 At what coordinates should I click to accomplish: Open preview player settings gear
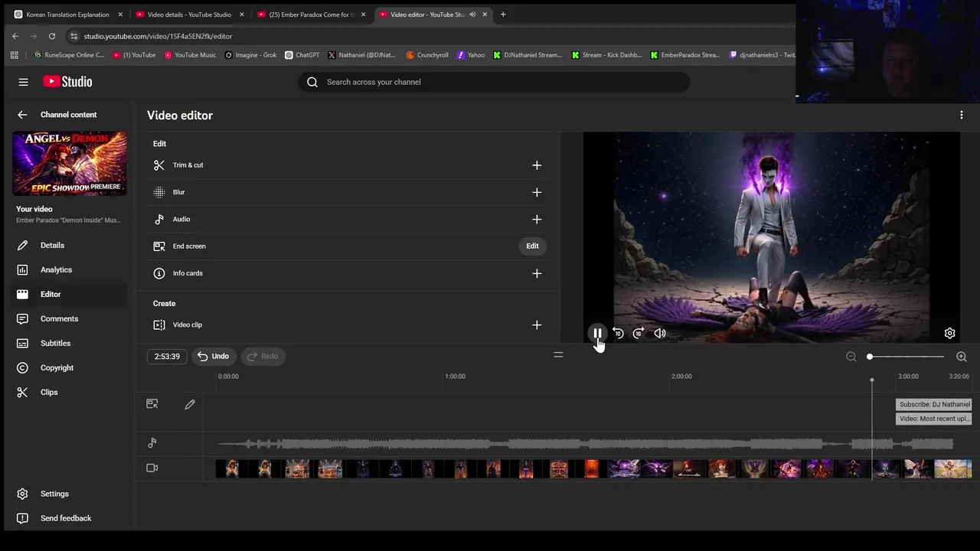tap(949, 333)
